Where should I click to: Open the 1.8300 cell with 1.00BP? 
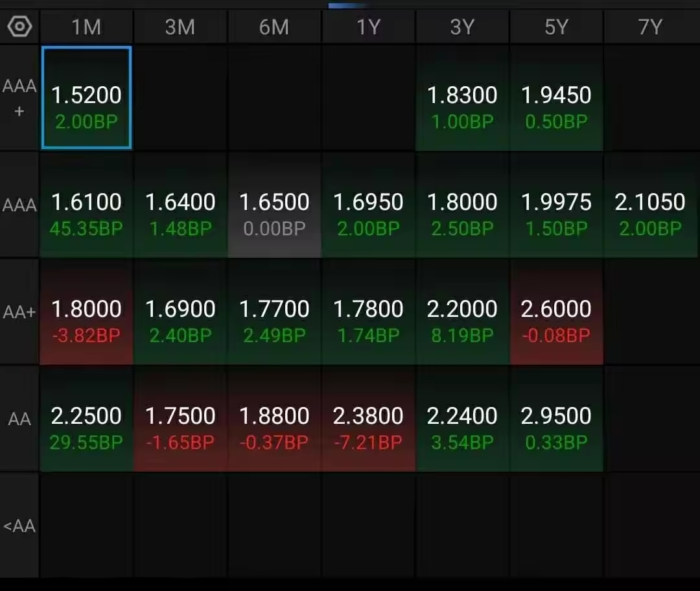462,98
